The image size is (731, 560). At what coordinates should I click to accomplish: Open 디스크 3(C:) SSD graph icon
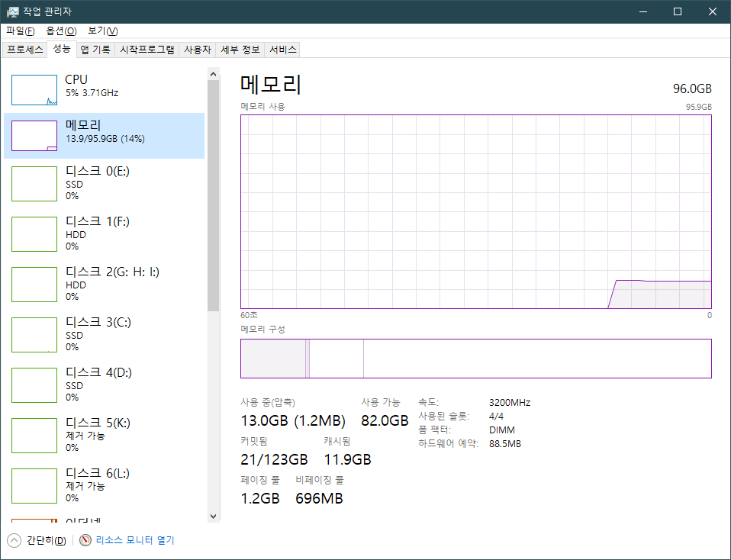coord(34,335)
